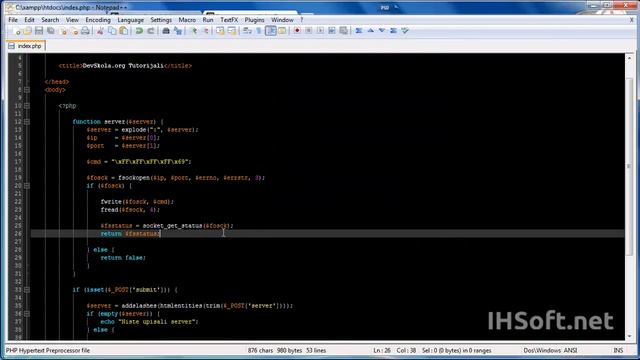Open the Window menu
The height and width of the screenshot is (360, 640).
tap(282, 20)
